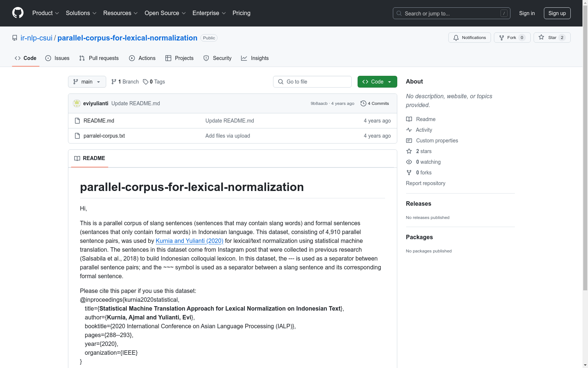Open the README.md file
The width and height of the screenshot is (588, 368).
point(99,121)
